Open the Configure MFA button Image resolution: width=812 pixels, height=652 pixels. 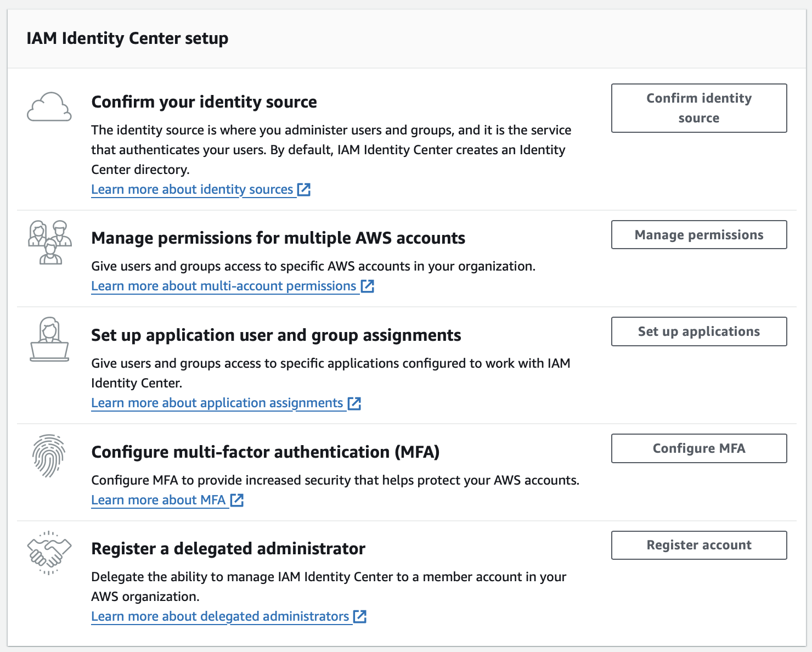click(x=699, y=448)
